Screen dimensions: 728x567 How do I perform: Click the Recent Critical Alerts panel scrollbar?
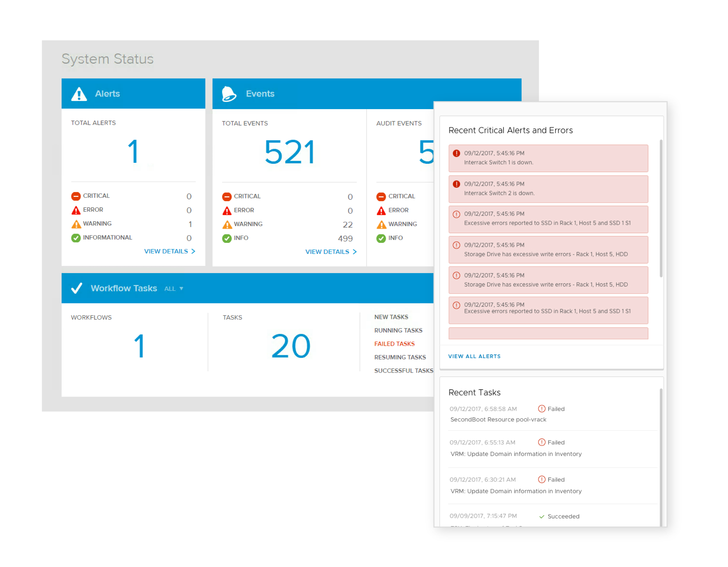point(661,208)
